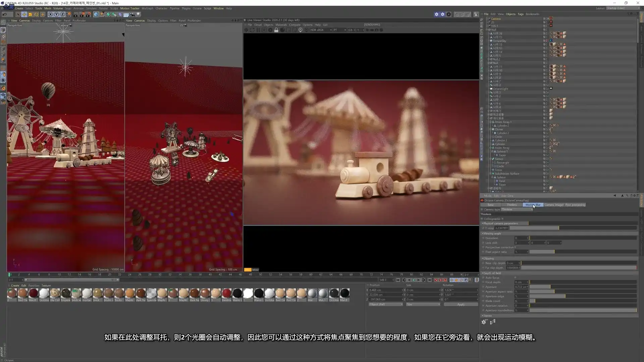Select the Bamboo red material thumbnail

(226, 293)
